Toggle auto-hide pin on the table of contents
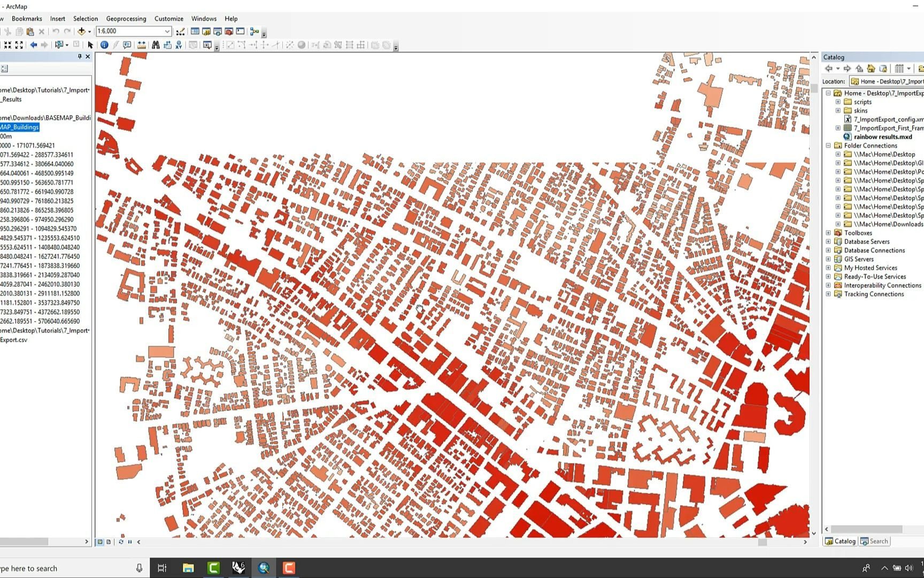Image resolution: width=924 pixels, height=578 pixels. point(80,57)
